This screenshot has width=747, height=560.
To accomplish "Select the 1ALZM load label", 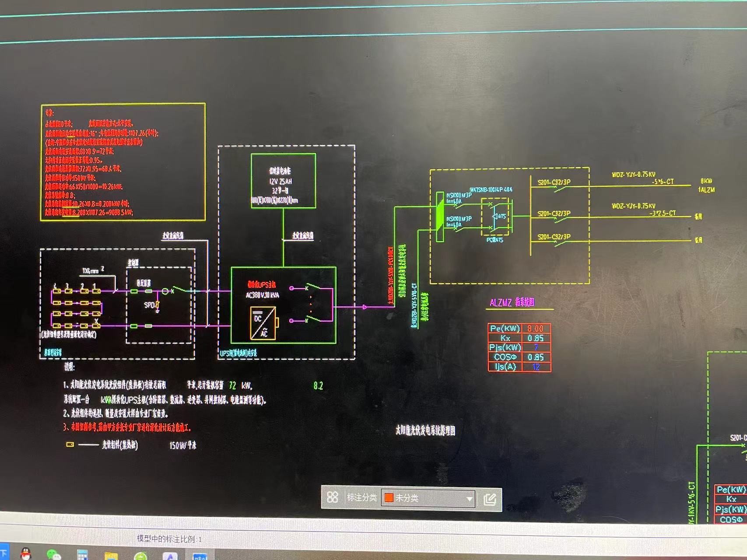I will (706, 190).
